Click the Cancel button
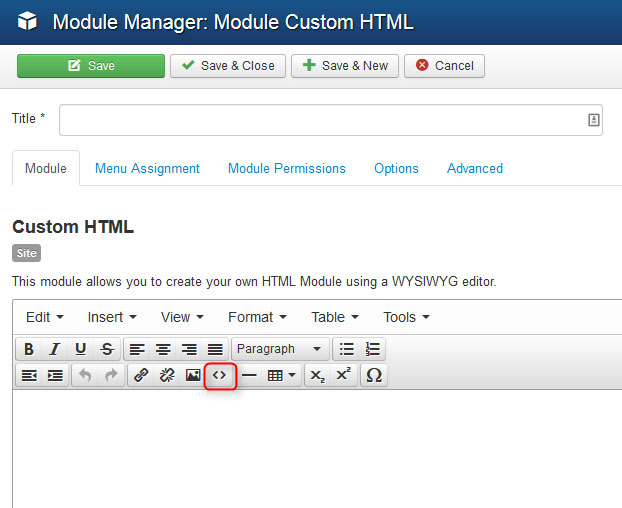622x508 pixels. click(444, 66)
